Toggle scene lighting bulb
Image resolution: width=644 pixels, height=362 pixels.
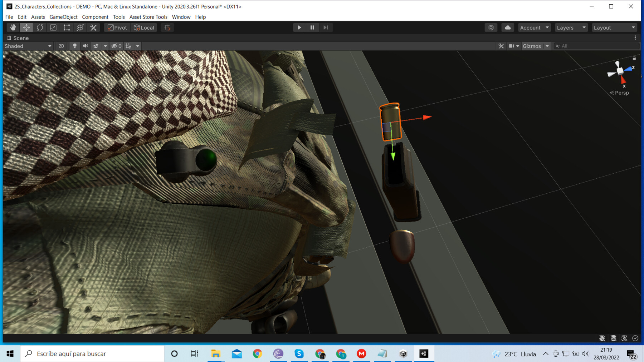pos(75,46)
